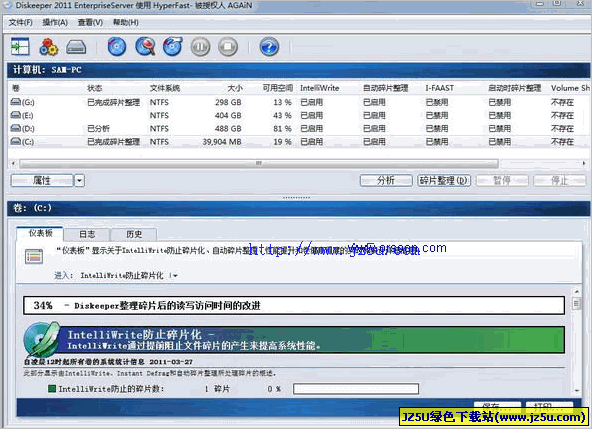
Task: Open Diskeeper configuration properties gears icon
Action: click(48, 47)
